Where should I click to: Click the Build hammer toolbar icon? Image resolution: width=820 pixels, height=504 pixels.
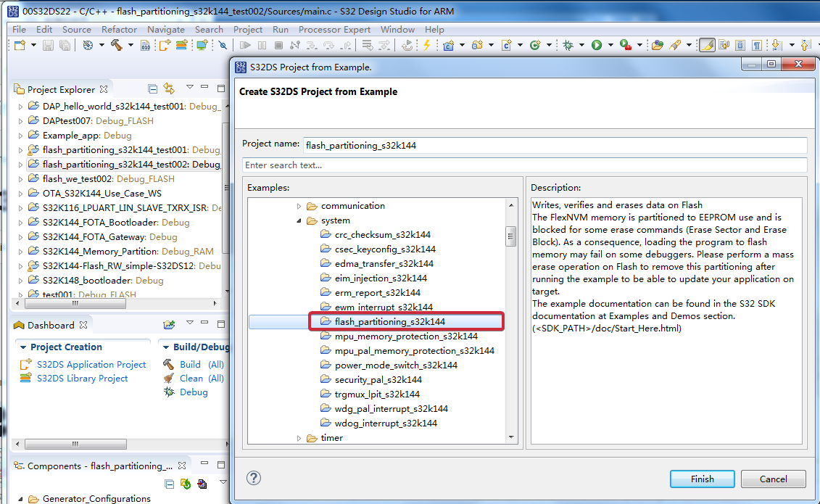point(117,45)
